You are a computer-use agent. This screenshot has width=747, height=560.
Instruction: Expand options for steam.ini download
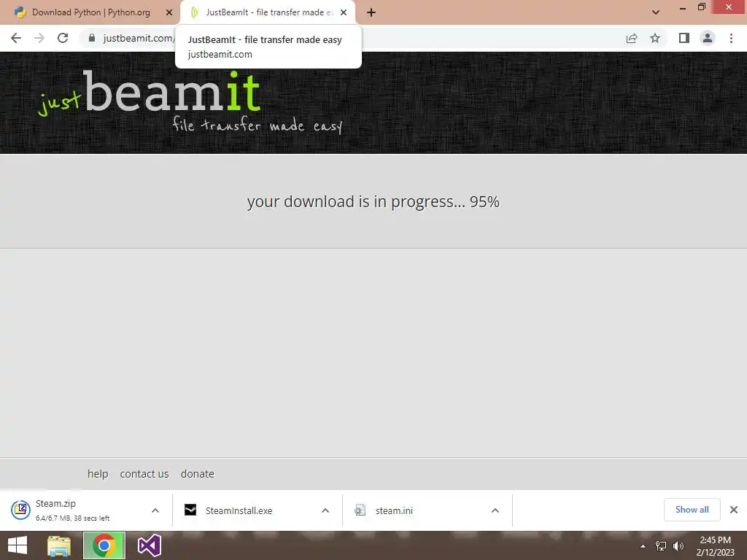(x=495, y=510)
